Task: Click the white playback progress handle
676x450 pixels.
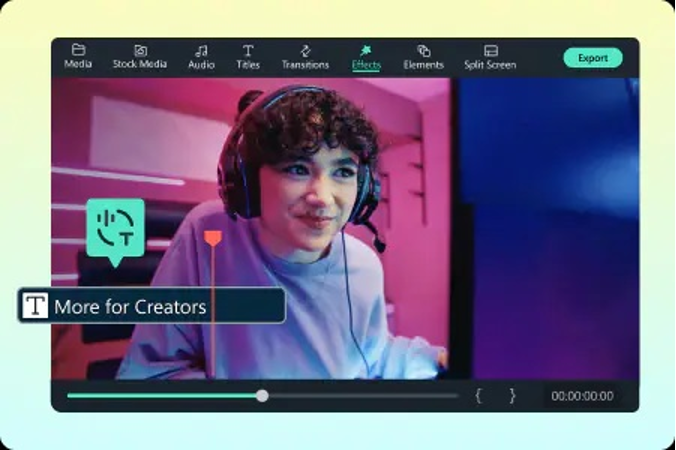Action: (x=262, y=396)
